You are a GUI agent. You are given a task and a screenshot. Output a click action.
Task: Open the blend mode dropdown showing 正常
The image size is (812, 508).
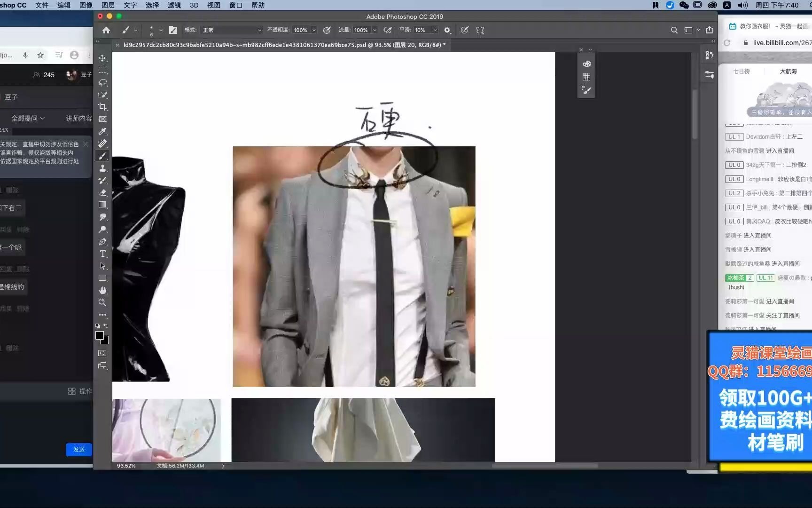tap(231, 30)
